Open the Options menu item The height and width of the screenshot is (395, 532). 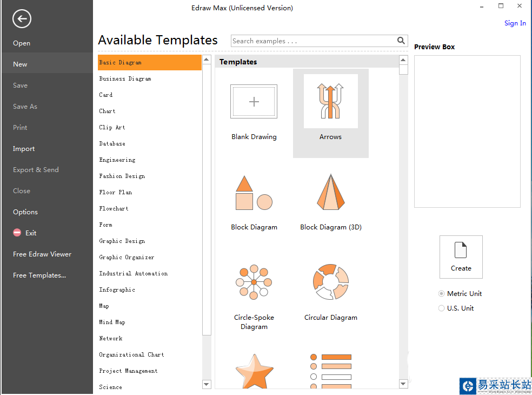tap(25, 212)
